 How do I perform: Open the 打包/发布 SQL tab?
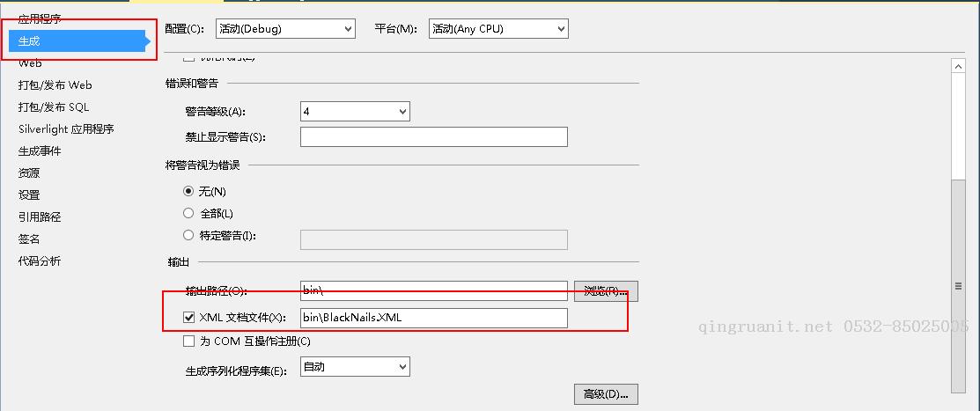click(54, 106)
